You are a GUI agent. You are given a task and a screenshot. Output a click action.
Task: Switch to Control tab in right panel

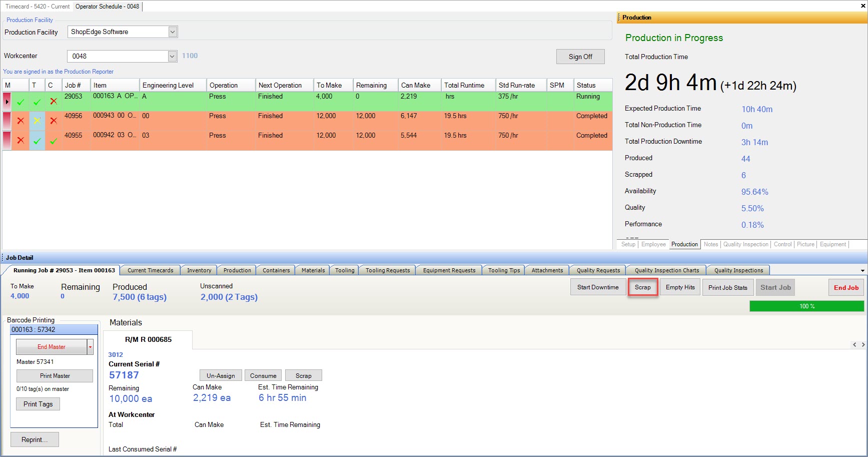[782, 244]
